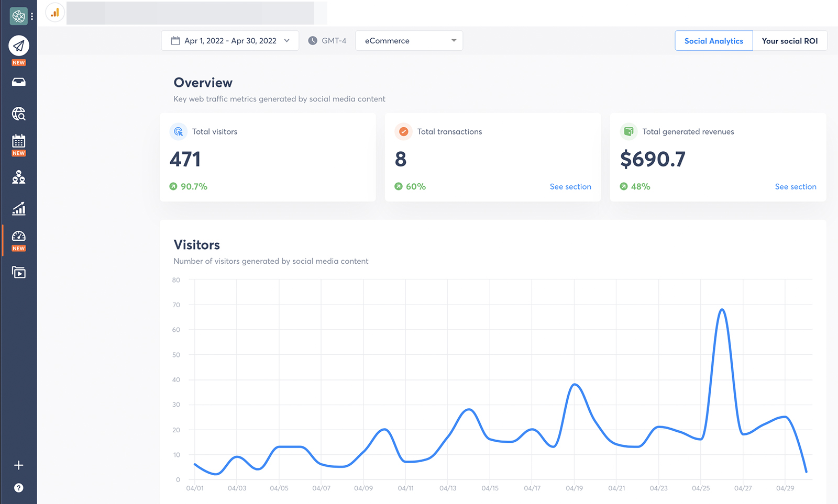Click the 60% transactions growth figure
Viewport: 838px width, 504px height.
[x=416, y=186]
